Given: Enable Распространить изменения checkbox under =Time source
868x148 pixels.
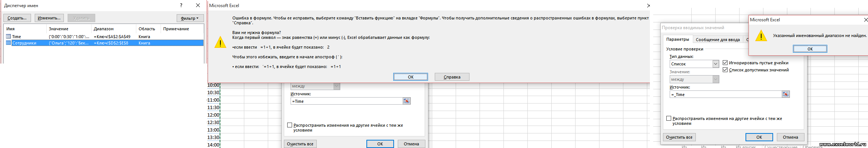Looking at the screenshot, I should pyautogui.click(x=289, y=125).
